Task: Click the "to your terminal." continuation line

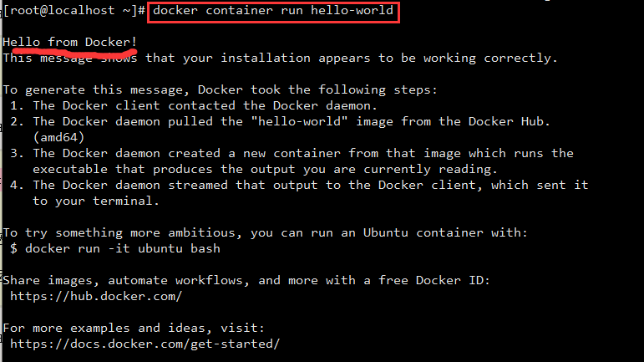Action: 96,201
